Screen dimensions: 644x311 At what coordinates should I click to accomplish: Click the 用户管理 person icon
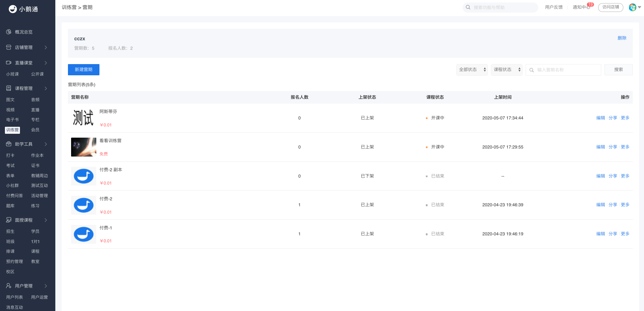point(9,286)
